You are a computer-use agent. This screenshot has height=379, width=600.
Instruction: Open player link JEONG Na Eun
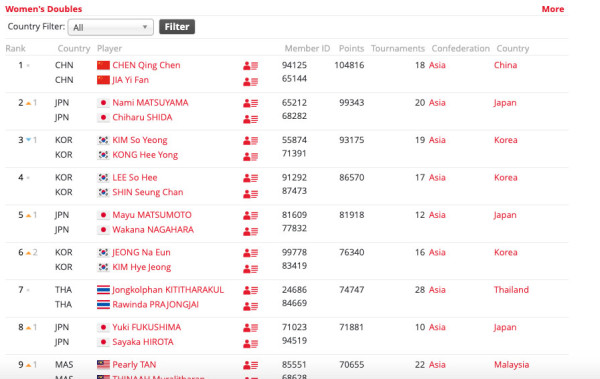[x=141, y=252]
